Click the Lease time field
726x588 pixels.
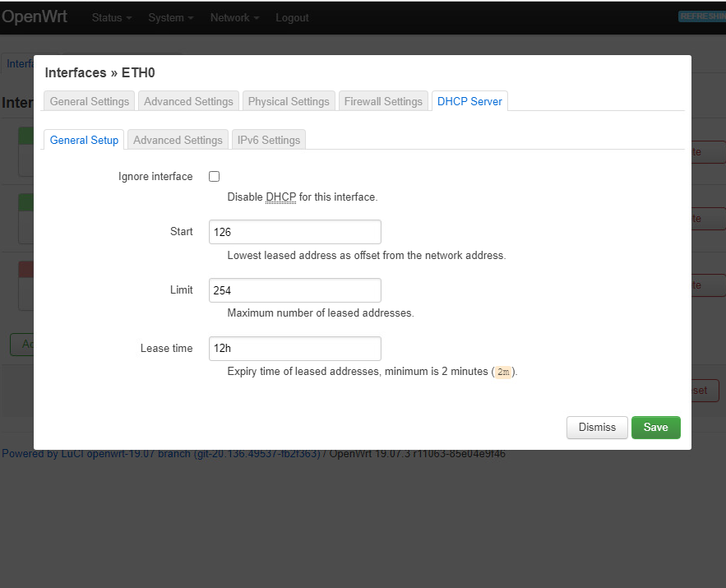294,349
